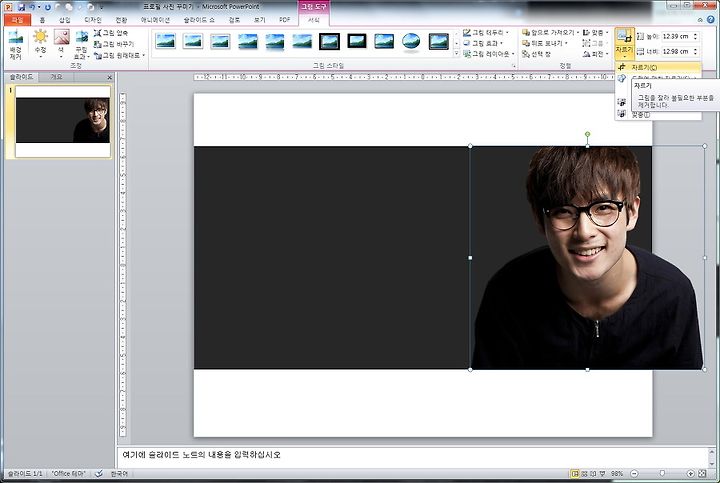720x483 pixels.
Task: Switch to the Design (디자인) ribbon tab
Action: tap(93, 20)
